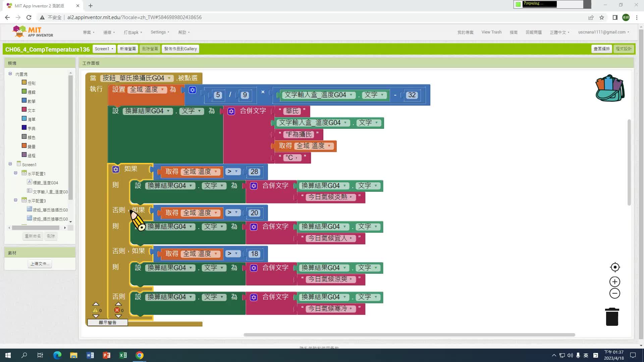Viewport: 644px width, 362px height.
Task: Center workspace with the target icon
Action: click(x=614, y=267)
